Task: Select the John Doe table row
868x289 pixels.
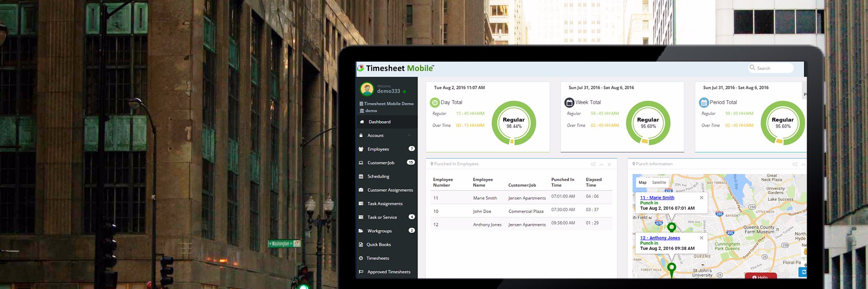Action: coord(521,211)
